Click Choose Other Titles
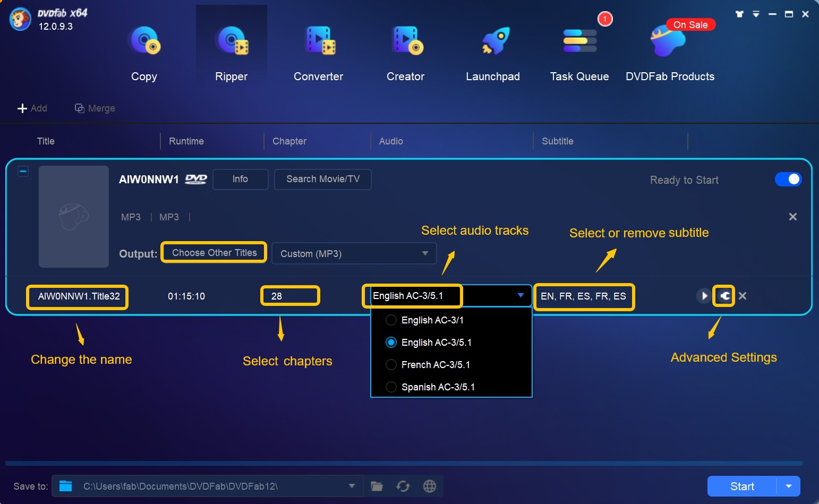The width and height of the screenshot is (819, 504). tap(215, 253)
